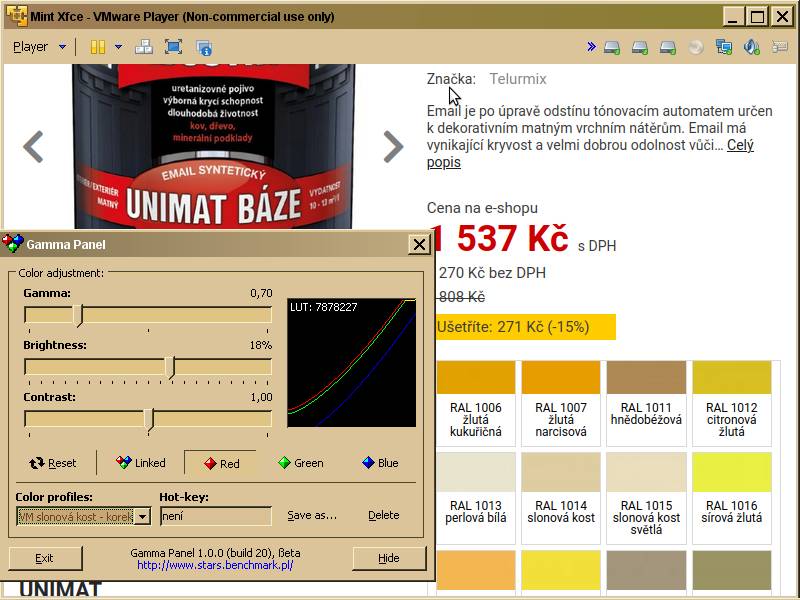Click the 270 Kč bez DPH text
The height and width of the screenshot is (600, 800).
(x=492, y=273)
